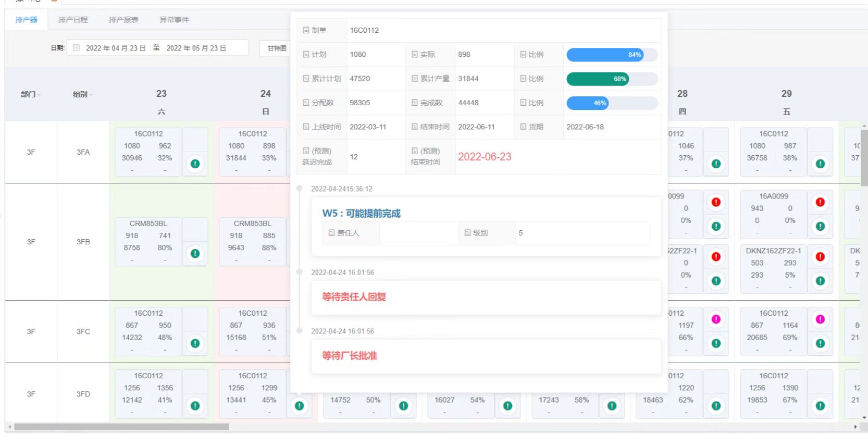The height and width of the screenshot is (448, 868).
Task: Open the W5: 可能提前完成 event
Action: [x=361, y=214]
